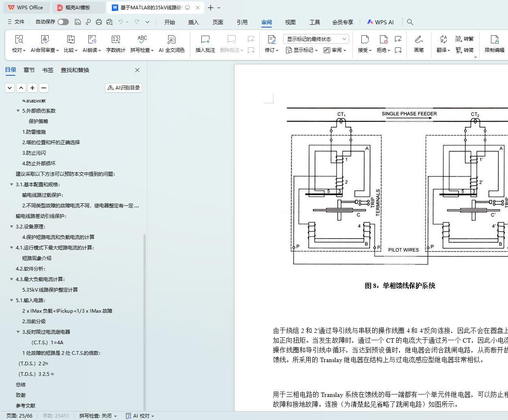Jump to the 总结 heading in outline
The image size is (508, 420).
[x=21, y=385]
